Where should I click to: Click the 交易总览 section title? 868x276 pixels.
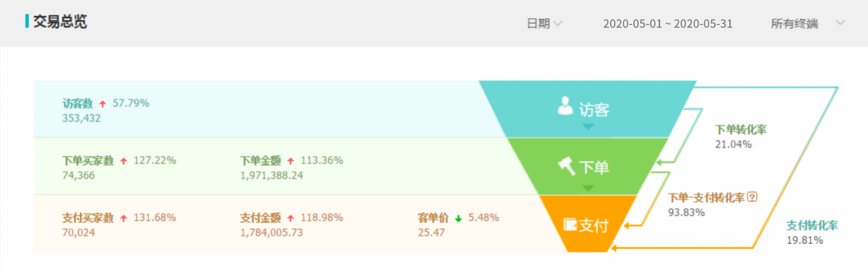click(x=60, y=22)
